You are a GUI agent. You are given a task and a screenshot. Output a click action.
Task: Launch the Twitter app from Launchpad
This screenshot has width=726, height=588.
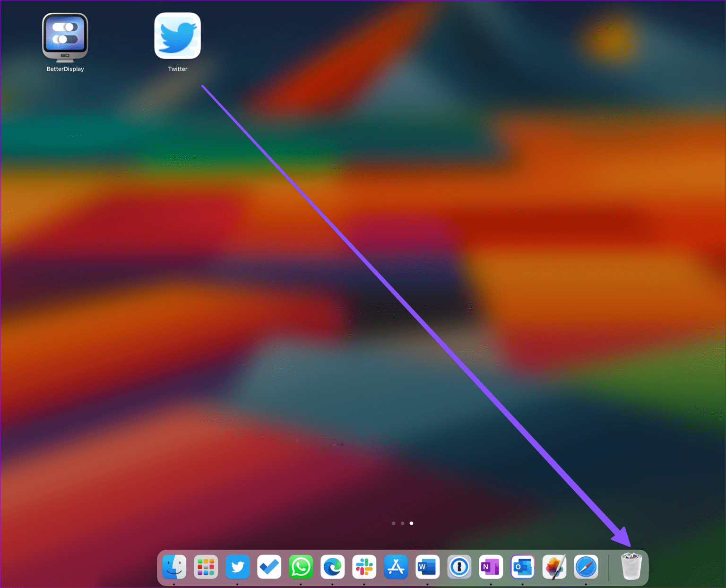pos(177,36)
